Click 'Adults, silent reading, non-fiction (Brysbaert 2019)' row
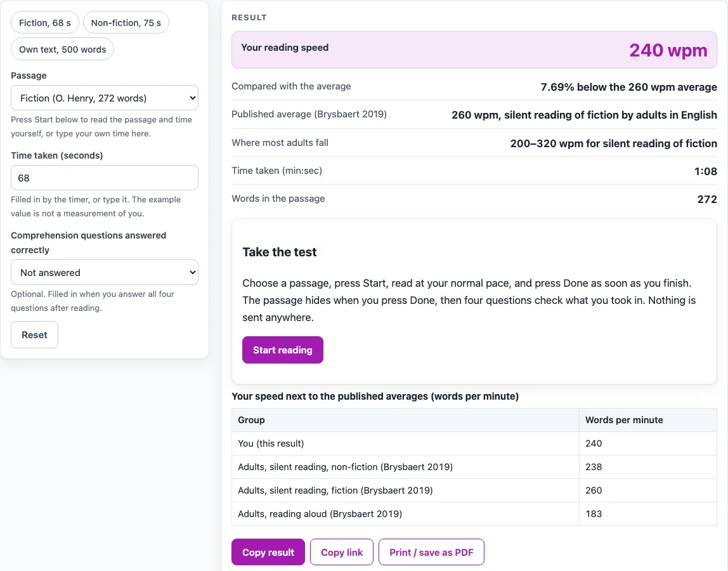 pyautogui.click(x=474, y=467)
